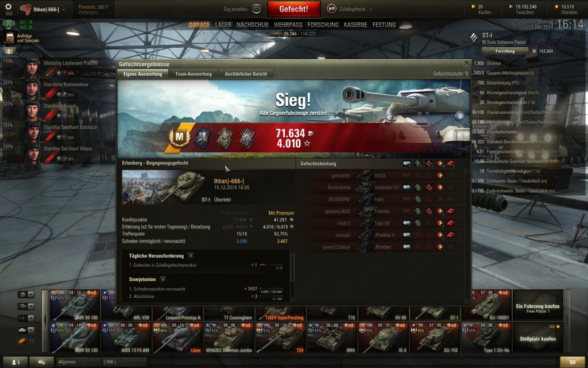Open the contacts list button showing 3
588x368 pixels.
click(15, 362)
